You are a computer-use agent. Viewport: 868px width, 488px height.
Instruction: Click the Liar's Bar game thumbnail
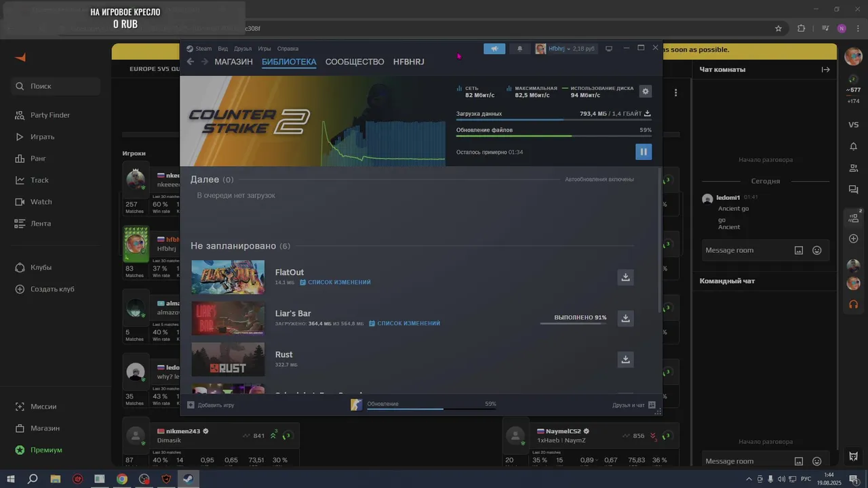click(228, 319)
